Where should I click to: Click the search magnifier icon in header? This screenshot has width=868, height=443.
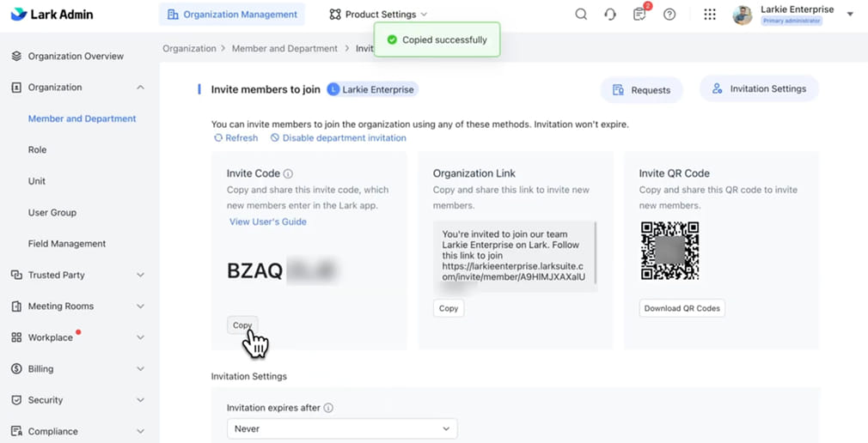point(581,15)
